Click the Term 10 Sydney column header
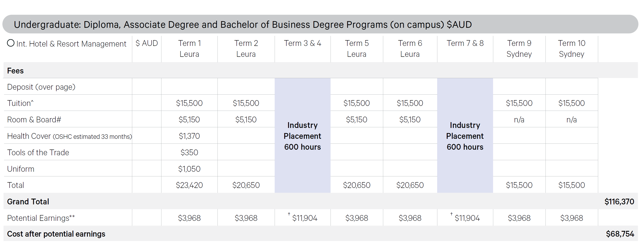This screenshot has height=252, width=644. point(571,48)
